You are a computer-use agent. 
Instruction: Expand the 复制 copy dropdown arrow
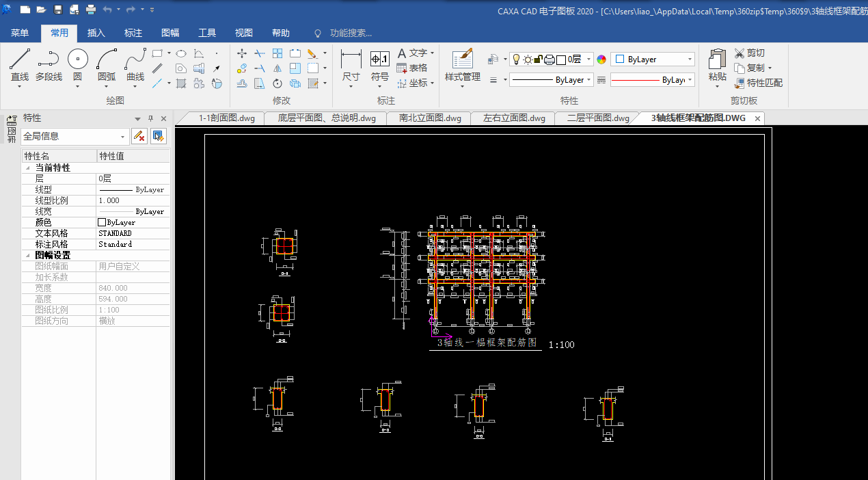pos(770,68)
